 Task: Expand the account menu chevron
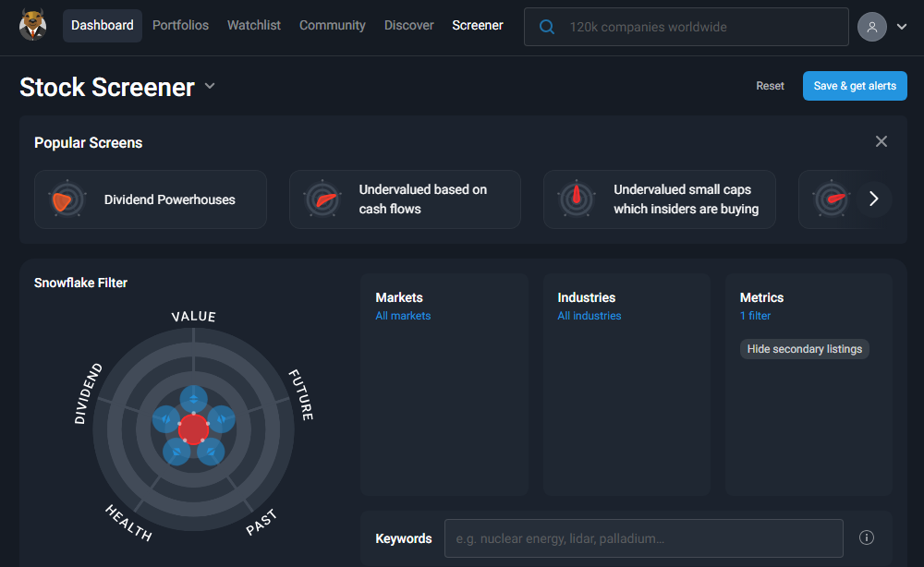[901, 26]
